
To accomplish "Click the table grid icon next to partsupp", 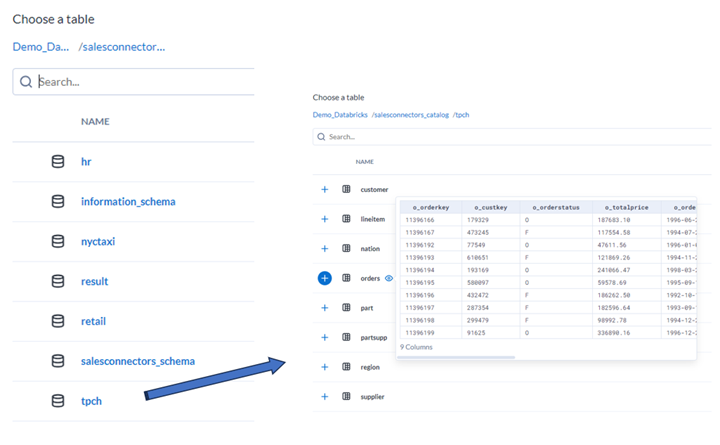I will 346,338.
